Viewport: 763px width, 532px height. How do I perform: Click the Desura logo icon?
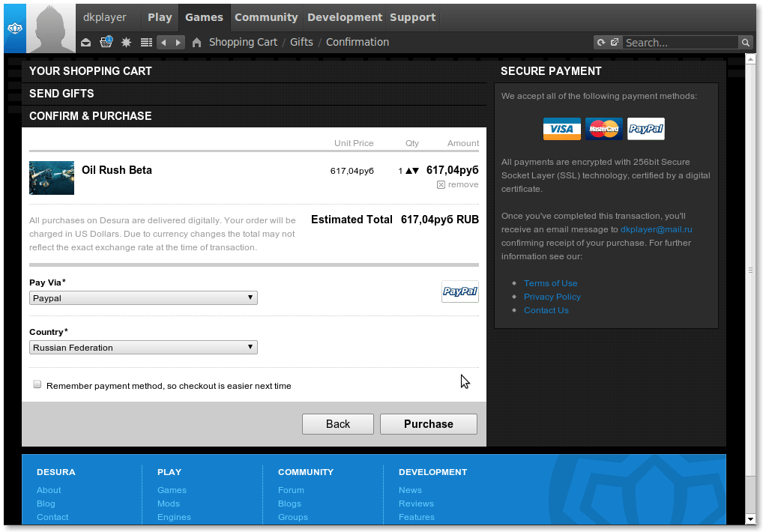[15, 28]
